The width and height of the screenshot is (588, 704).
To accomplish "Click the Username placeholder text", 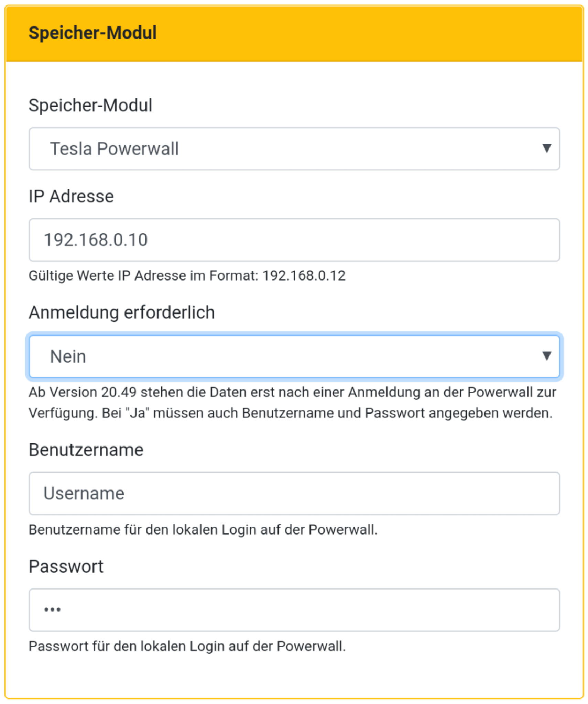I will (84, 494).
